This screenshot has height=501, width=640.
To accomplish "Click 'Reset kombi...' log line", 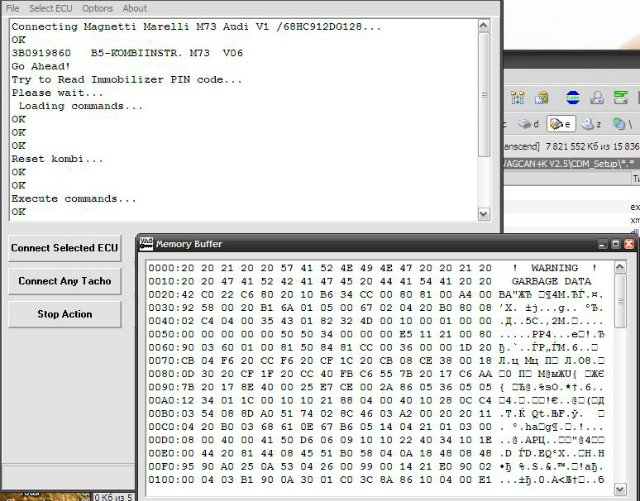I will click(57, 159).
